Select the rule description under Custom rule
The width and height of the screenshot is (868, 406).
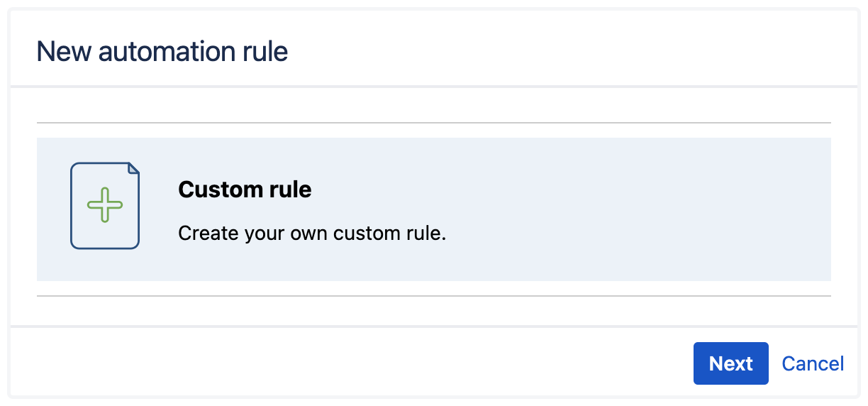(x=311, y=233)
